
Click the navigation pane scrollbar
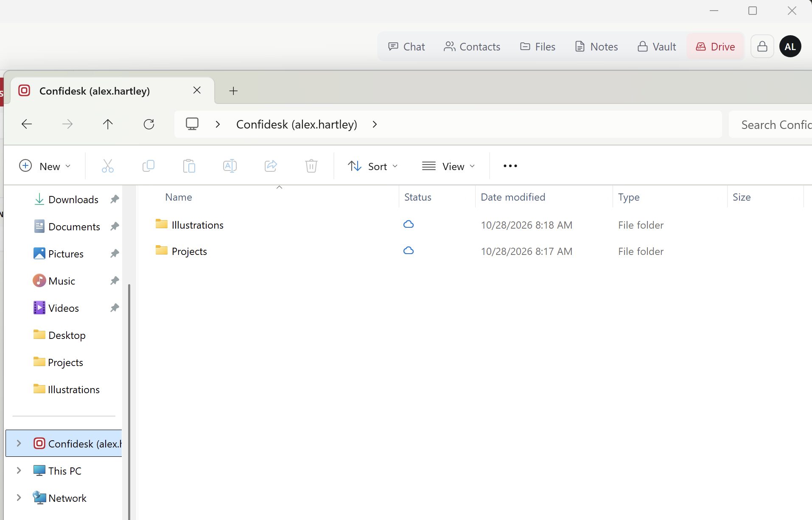[x=129, y=401]
